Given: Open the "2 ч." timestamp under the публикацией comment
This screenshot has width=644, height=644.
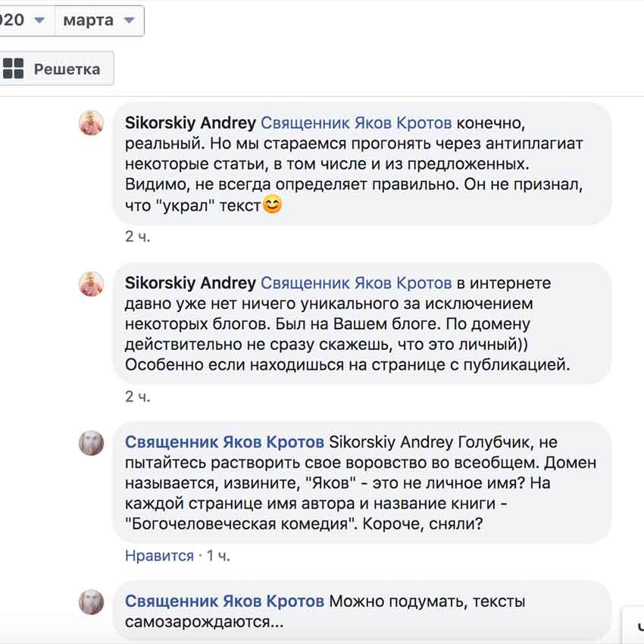Looking at the screenshot, I should [x=138, y=397].
